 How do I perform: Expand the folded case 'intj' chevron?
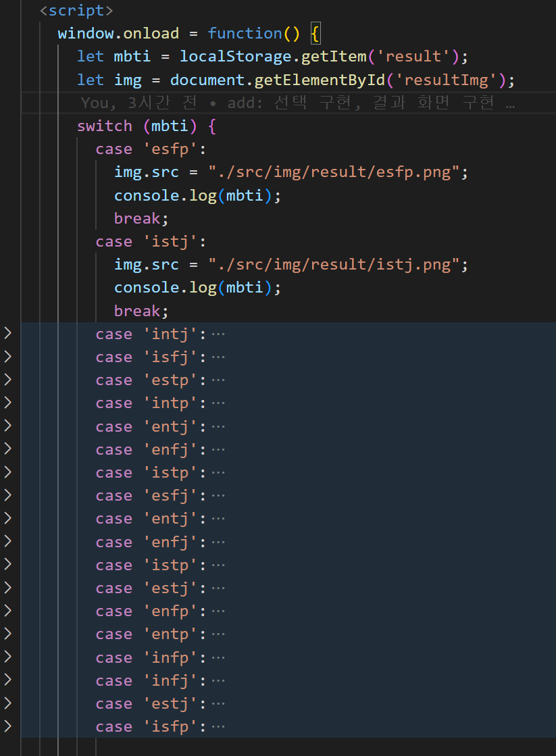(x=7, y=333)
